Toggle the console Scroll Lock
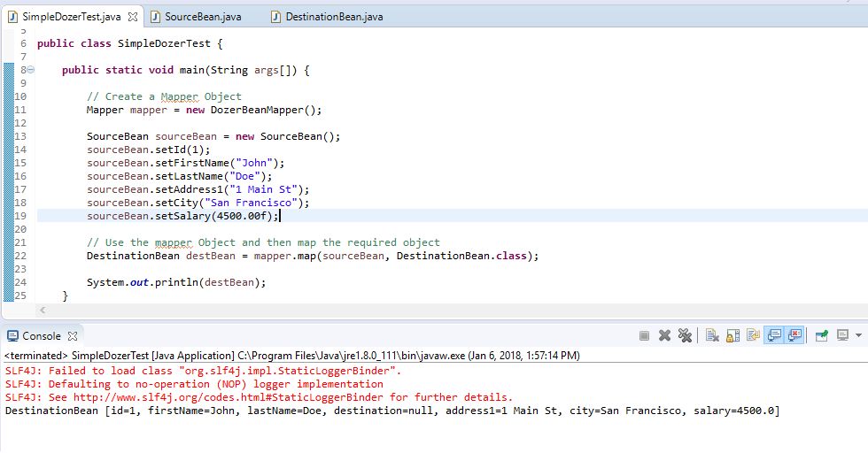 pyautogui.click(x=733, y=335)
